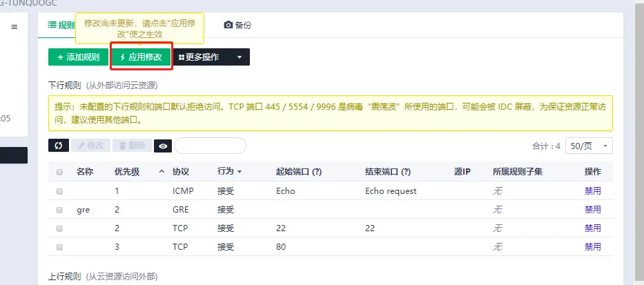
Task: Select the checkbox for the gre rule
Action: [x=59, y=210]
